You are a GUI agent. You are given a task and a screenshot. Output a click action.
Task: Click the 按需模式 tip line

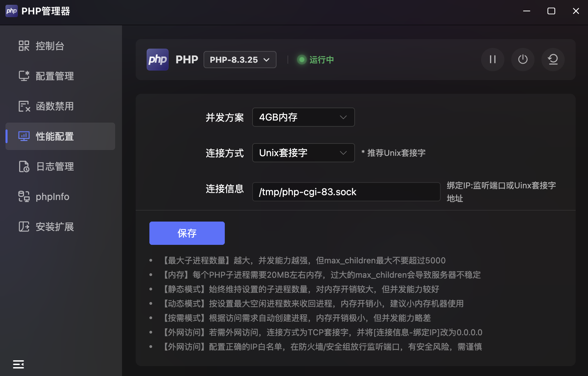tap(296, 318)
